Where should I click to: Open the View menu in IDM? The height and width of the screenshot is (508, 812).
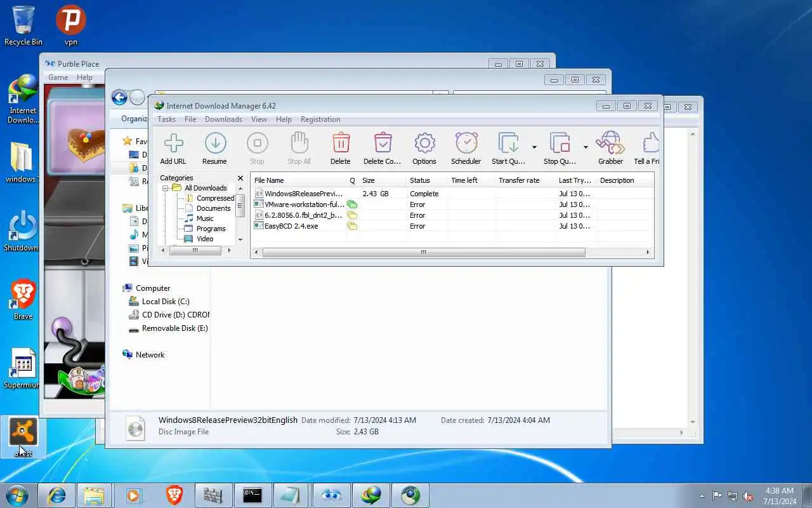tap(259, 119)
